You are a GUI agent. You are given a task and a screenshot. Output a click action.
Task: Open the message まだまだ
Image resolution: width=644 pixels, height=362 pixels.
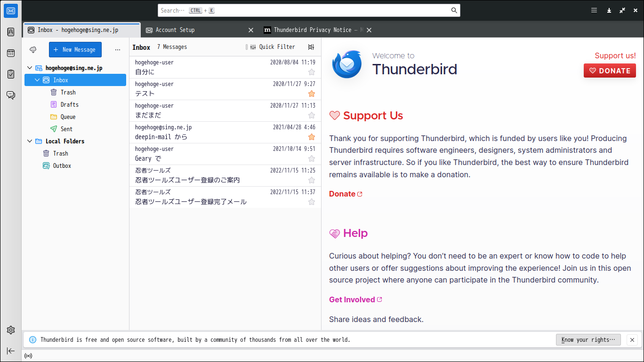point(225,110)
